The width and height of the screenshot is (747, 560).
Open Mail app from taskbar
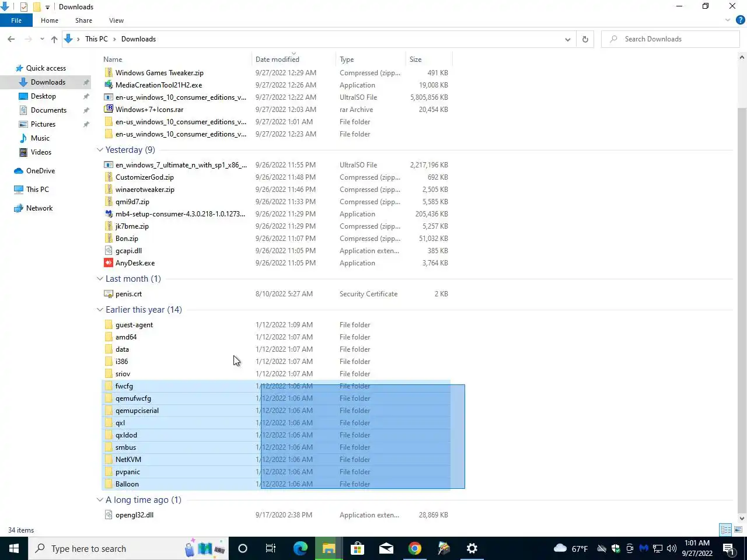[x=386, y=548]
